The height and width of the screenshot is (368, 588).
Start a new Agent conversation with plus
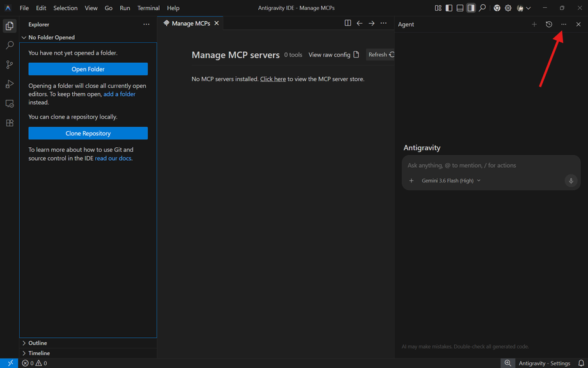coord(534,24)
